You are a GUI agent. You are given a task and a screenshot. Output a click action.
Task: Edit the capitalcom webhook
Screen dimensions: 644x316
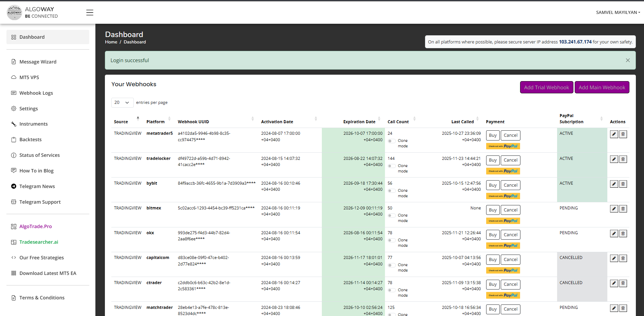coord(614,258)
